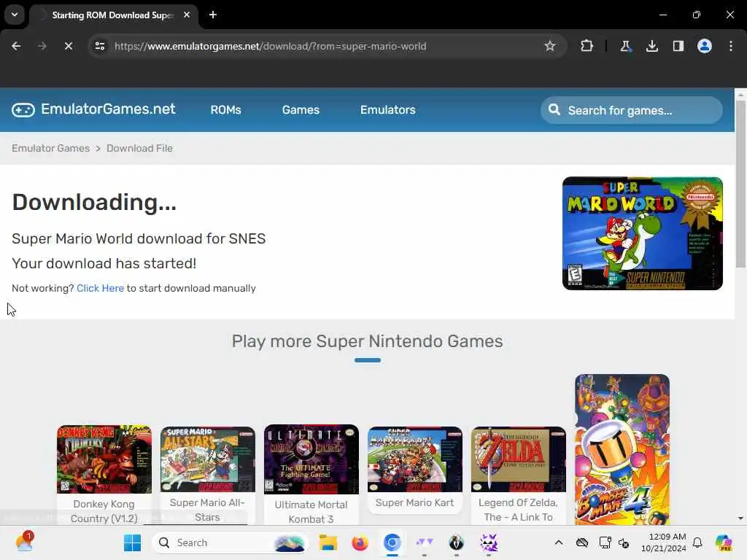Click the Donkey Kong Country (V1.2) title
This screenshot has width=747, height=560.
(x=104, y=511)
